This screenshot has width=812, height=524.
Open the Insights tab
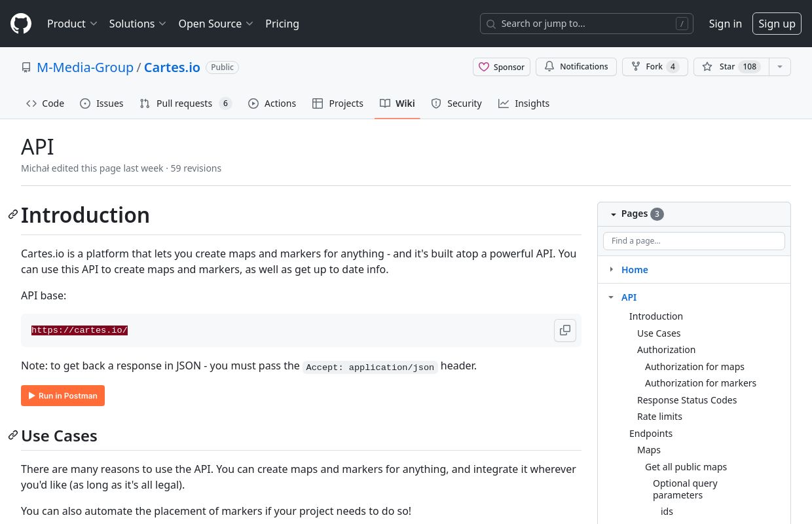[x=524, y=103]
